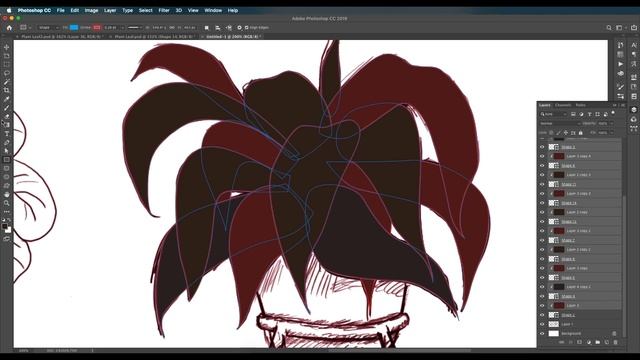This screenshot has width=640, height=360.
Task: Open path arrangement options
Action: click(229, 28)
